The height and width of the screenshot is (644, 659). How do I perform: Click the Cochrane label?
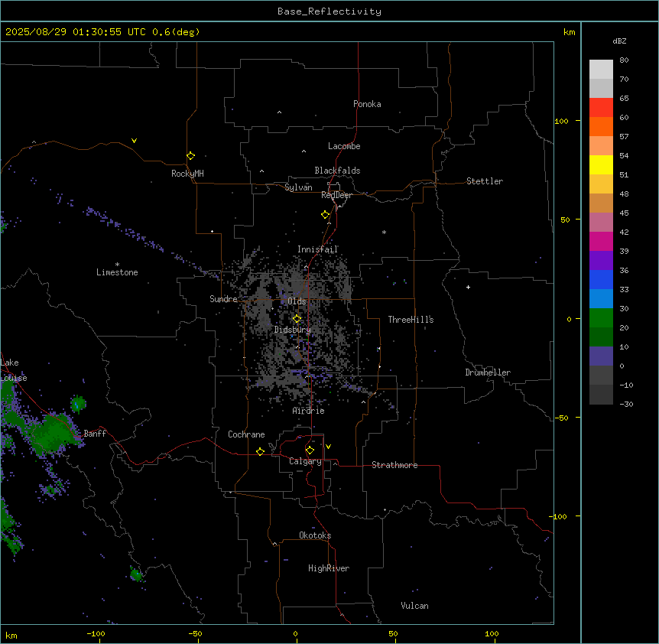pyautogui.click(x=246, y=434)
